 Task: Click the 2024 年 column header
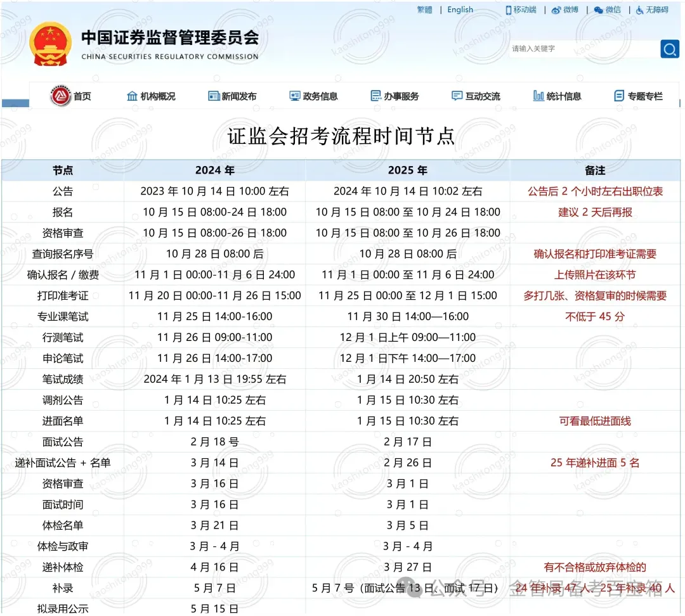215,170
